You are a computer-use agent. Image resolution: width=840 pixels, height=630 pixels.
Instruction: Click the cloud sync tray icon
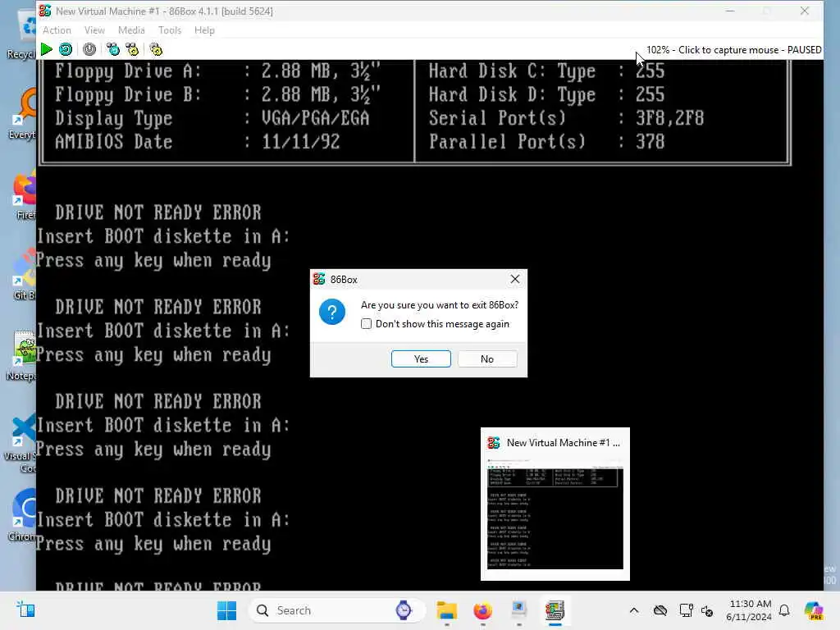click(660, 610)
